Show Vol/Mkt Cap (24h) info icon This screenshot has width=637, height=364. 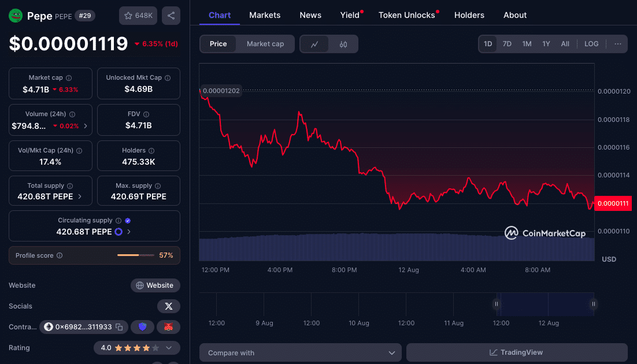point(79,151)
